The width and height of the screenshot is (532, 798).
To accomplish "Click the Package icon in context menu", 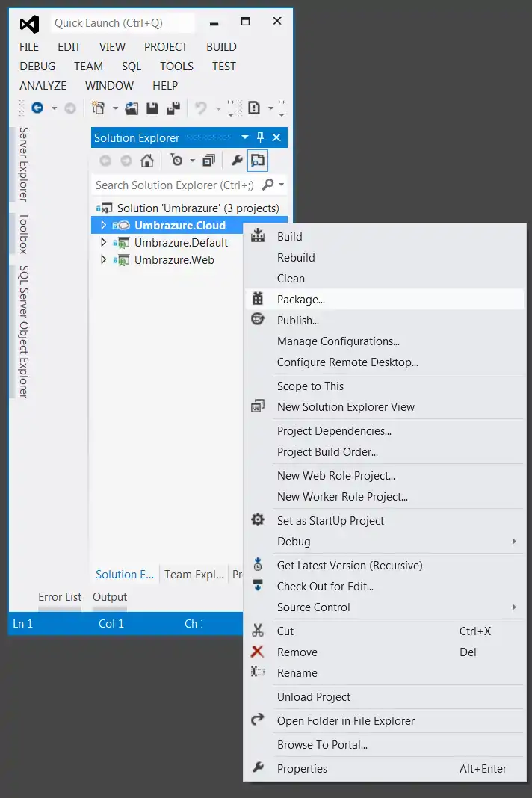I will pos(258,298).
